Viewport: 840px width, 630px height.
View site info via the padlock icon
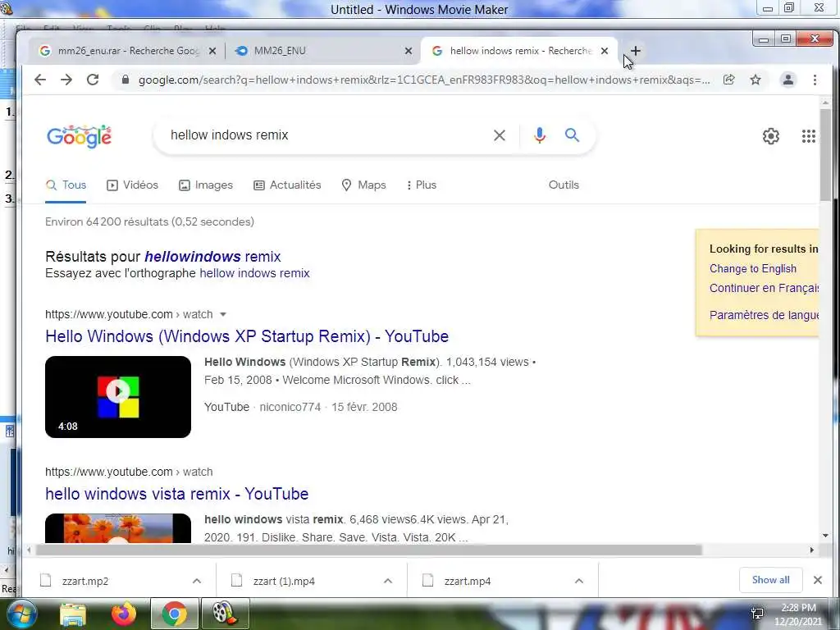click(x=126, y=80)
